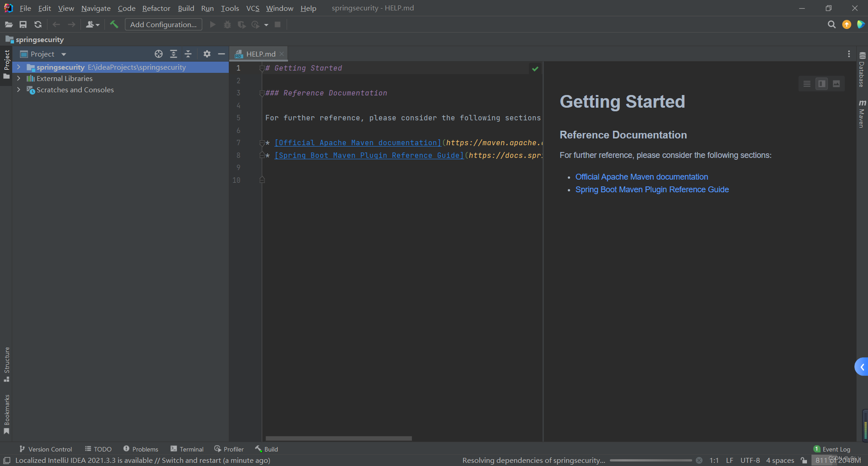Switch to editor and preview mode
This screenshot has width=868, height=466.
point(822,84)
